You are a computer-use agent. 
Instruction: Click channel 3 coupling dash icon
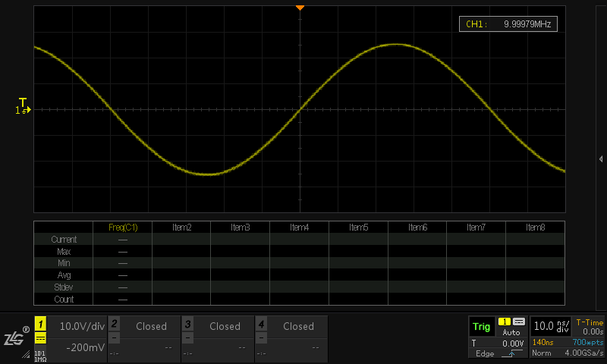187,338
